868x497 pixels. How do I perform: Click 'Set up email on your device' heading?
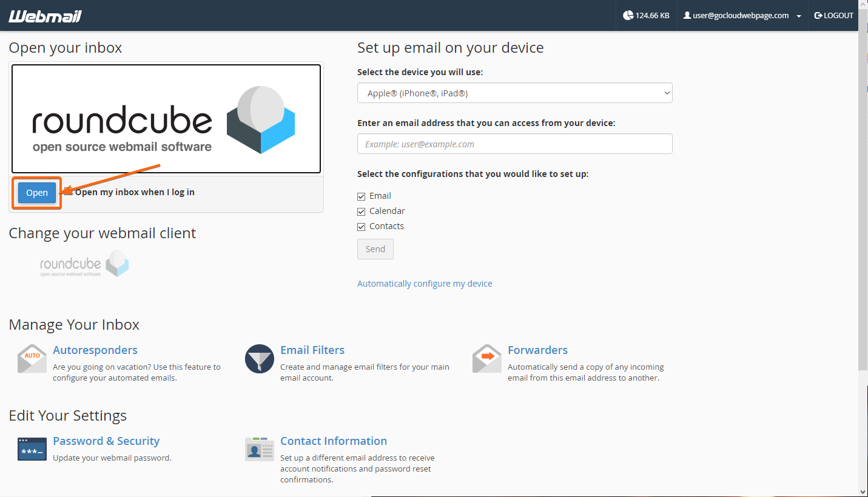(451, 48)
